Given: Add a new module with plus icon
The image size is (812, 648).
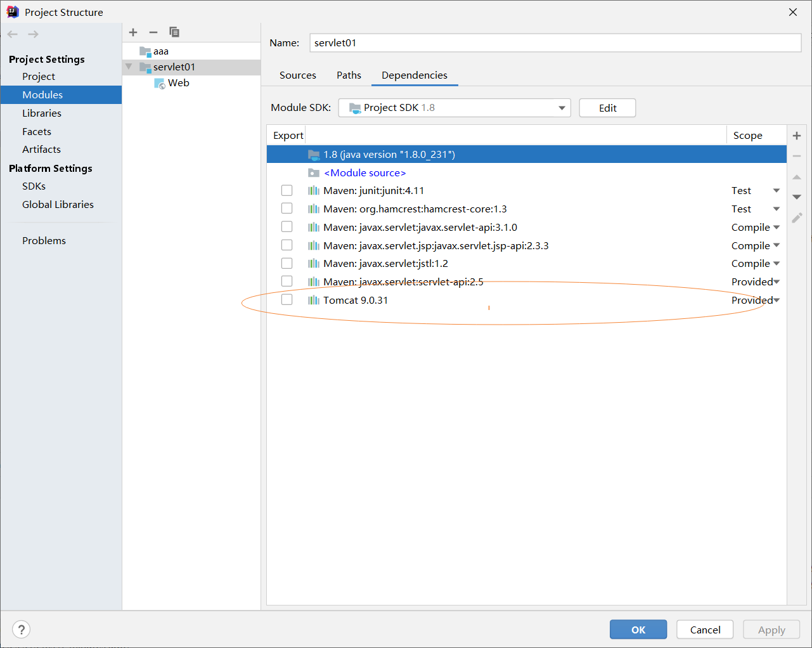Looking at the screenshot, I should pos(133,32).
